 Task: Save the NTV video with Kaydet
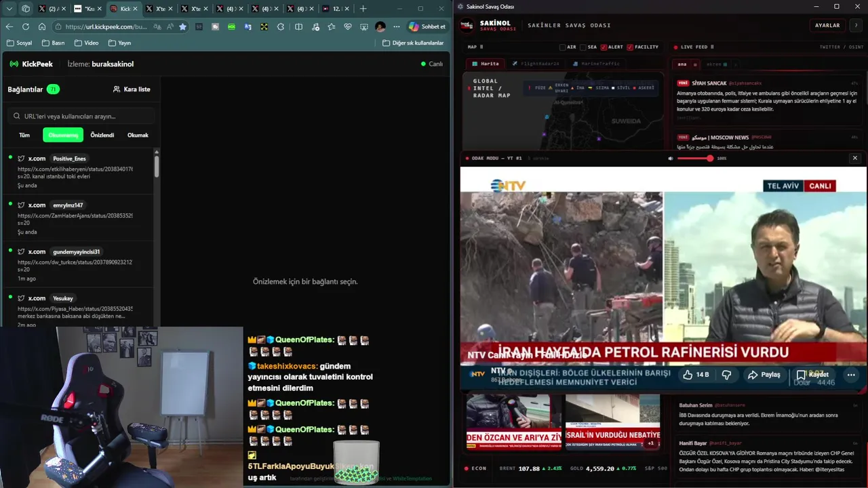[x=812, y=374]
